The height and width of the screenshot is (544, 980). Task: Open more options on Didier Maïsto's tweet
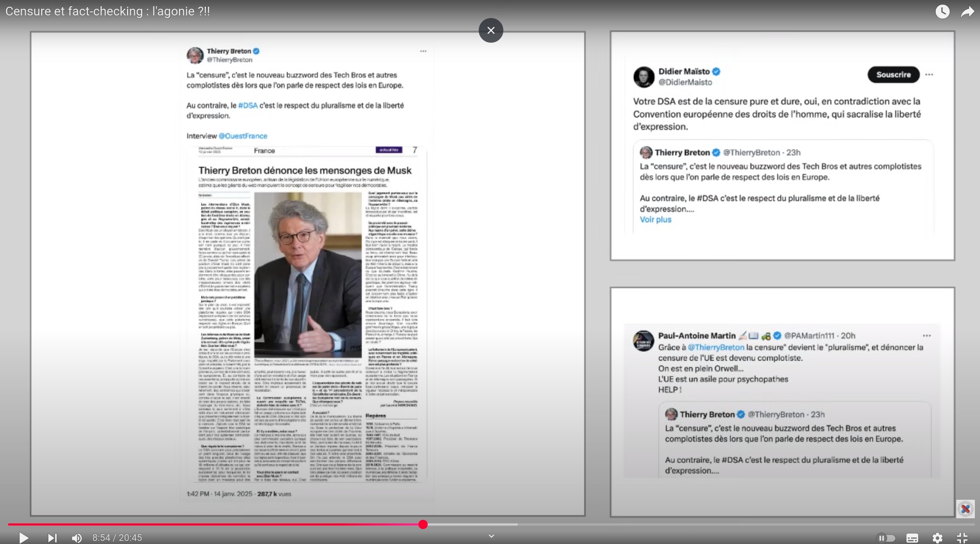tap(929, 75)
